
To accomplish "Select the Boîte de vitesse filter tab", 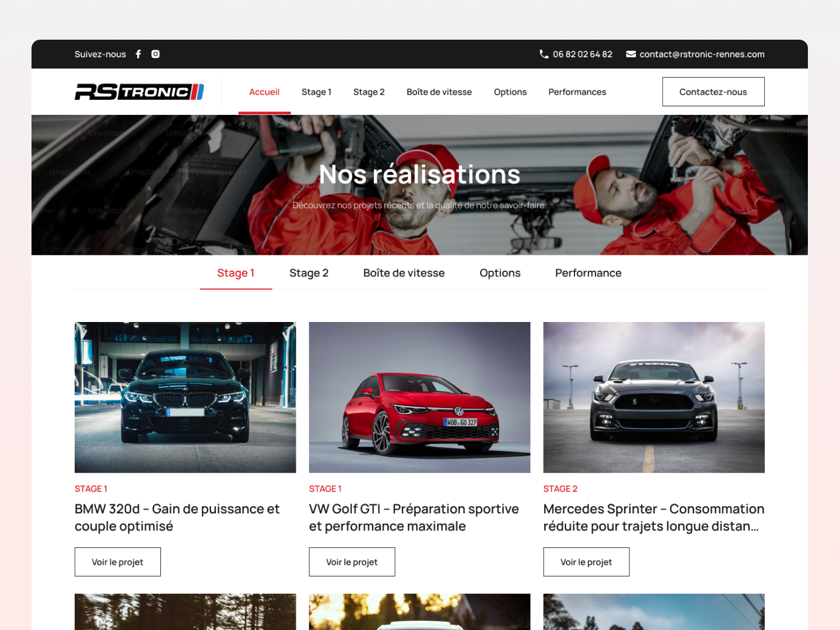I will [404, 273].
